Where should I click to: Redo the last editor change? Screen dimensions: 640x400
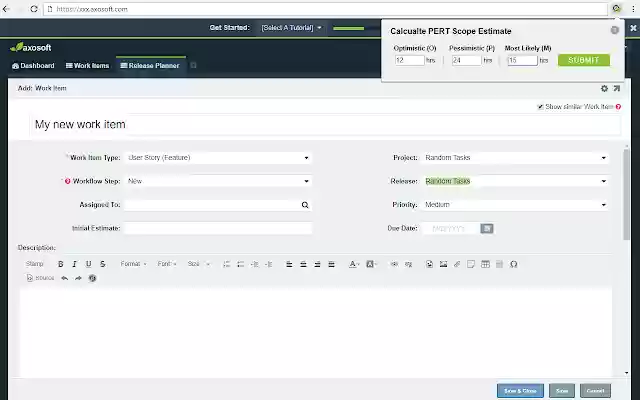tap(78, 278)
